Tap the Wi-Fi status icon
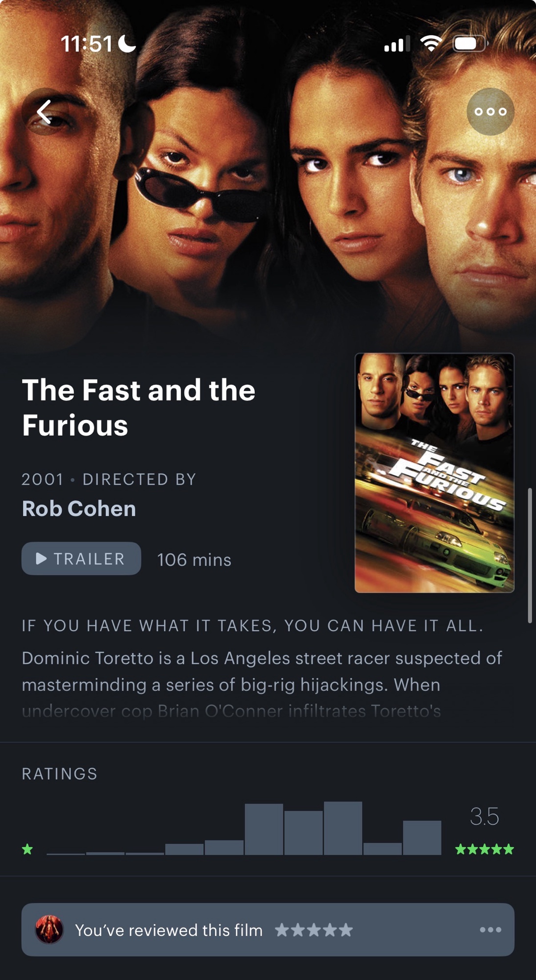The width and height of the screenshot is (536, 980). click(x=431, y=44)
